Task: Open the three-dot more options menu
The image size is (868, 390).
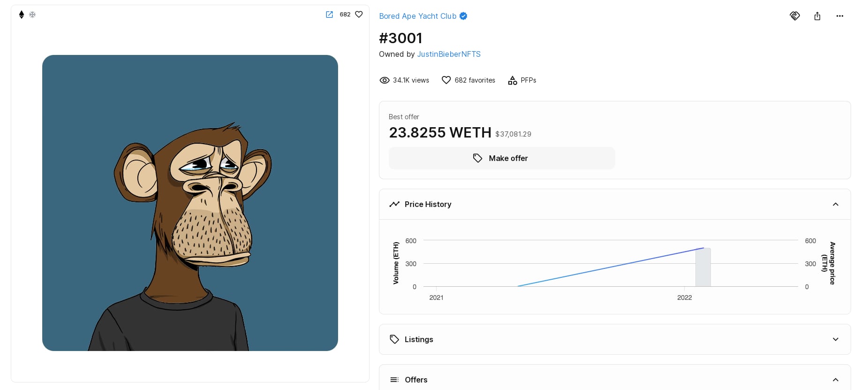Action: (x=839, y=16)
